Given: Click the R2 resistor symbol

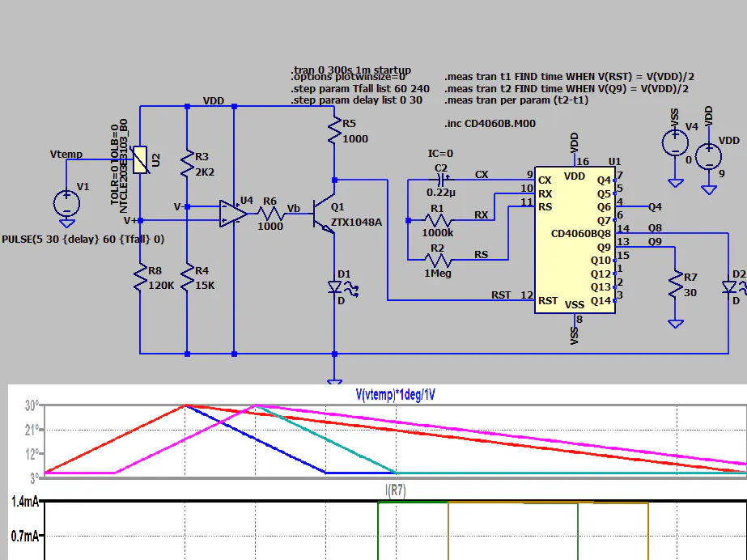Looking at the screenshot, I should pos(438,260).
